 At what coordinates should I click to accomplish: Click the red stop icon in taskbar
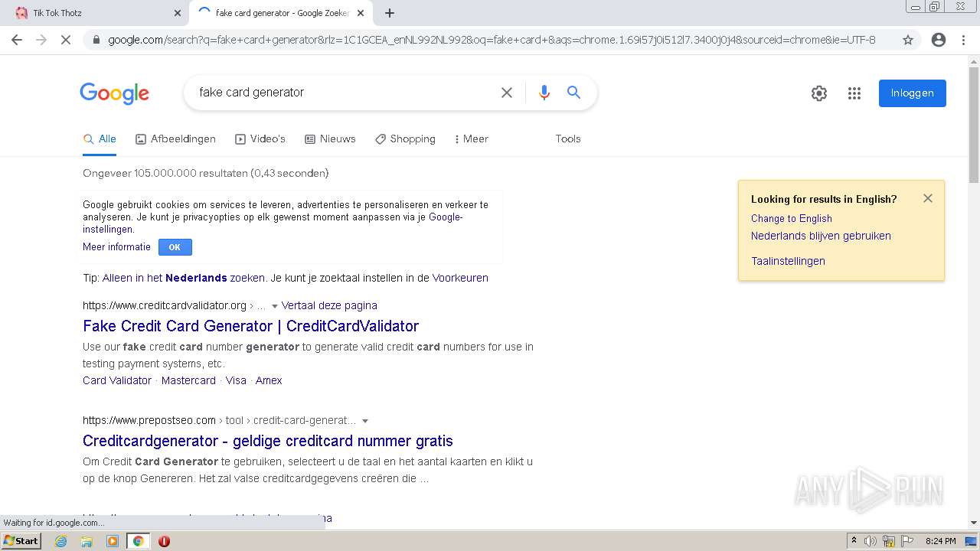tap(164, 541)
